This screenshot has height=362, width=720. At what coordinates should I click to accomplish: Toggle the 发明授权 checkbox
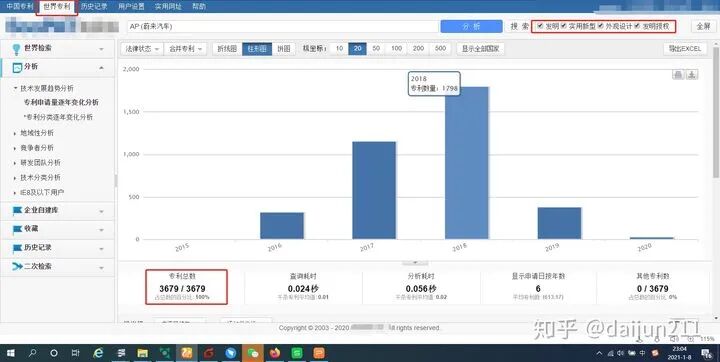click(637, 26)
